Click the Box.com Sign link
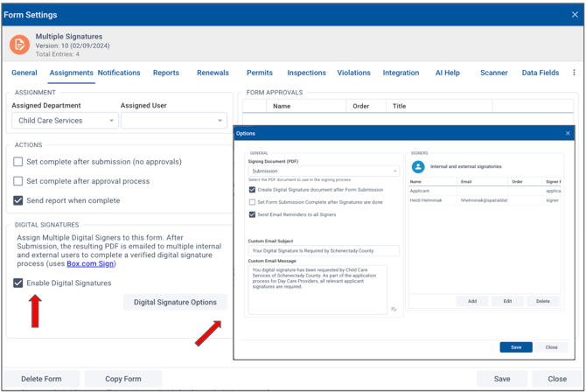 click(90, 263)
